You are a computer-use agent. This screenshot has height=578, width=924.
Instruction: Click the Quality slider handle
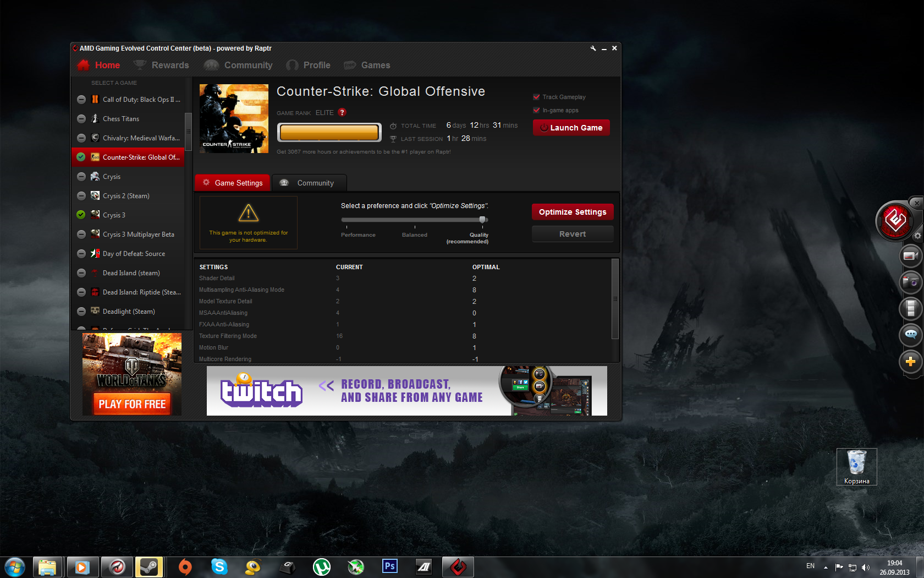pos(482,220)
